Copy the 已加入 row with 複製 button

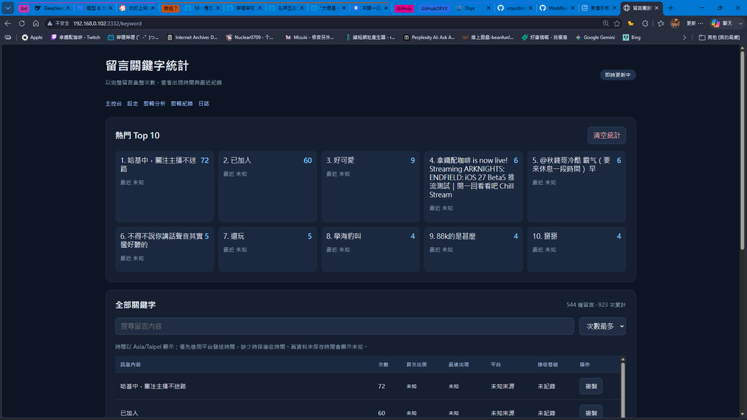591,412
